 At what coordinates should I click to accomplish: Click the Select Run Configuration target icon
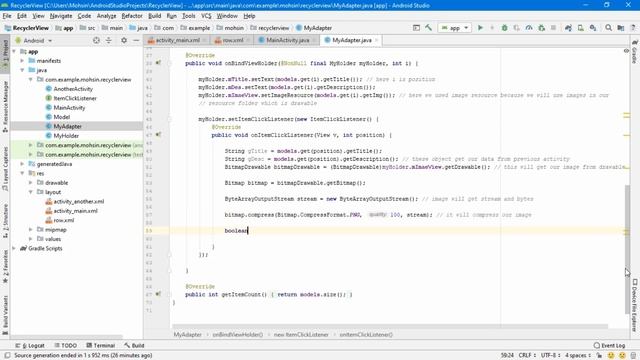point(416,28)
